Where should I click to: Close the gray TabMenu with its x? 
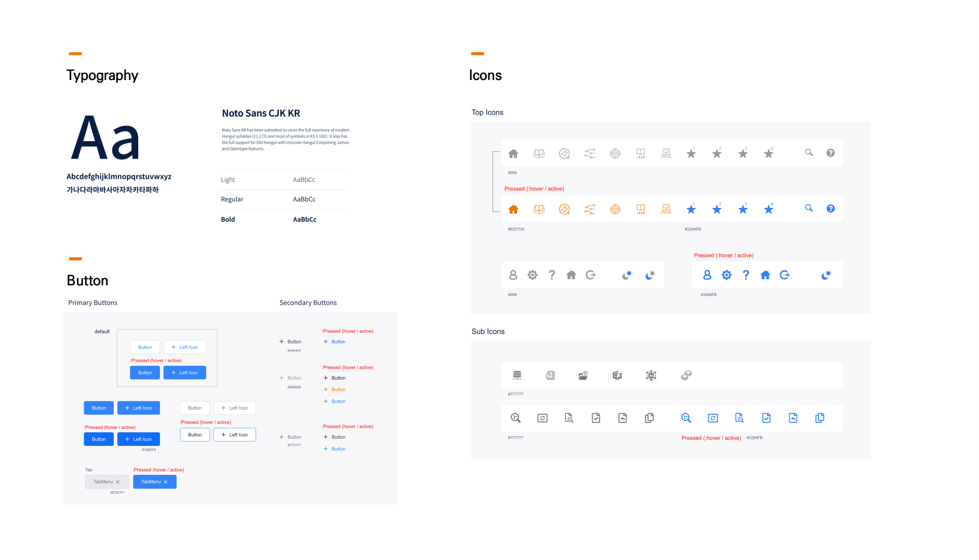(118, 482)
